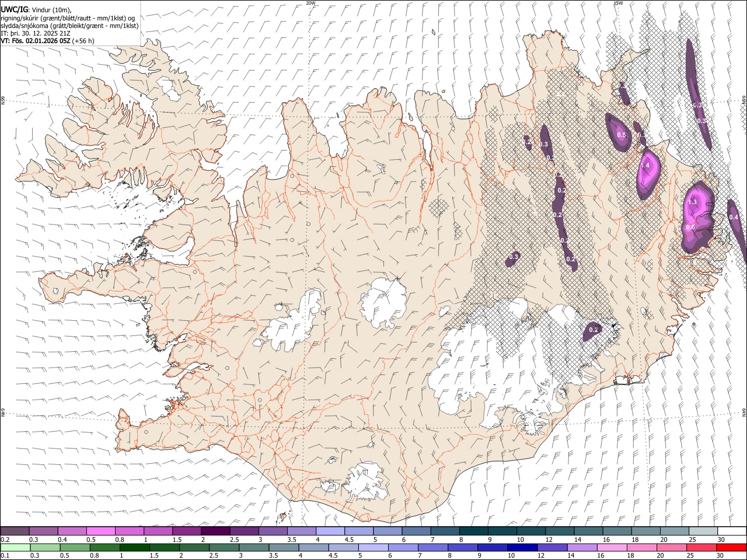This screenshot has width=747, height=560.
Task: Click the deep navy rain swatch between 10 and 12
Action: pos(522,547)
